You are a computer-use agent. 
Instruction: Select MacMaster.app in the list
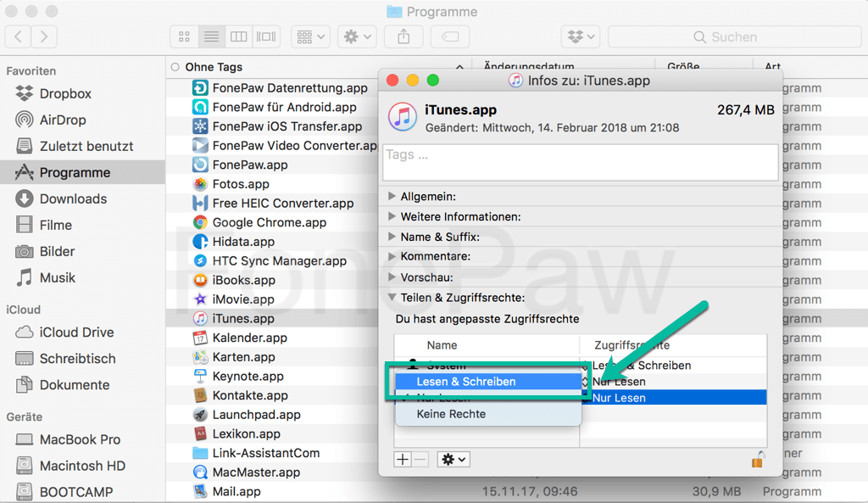pos(256,472)
